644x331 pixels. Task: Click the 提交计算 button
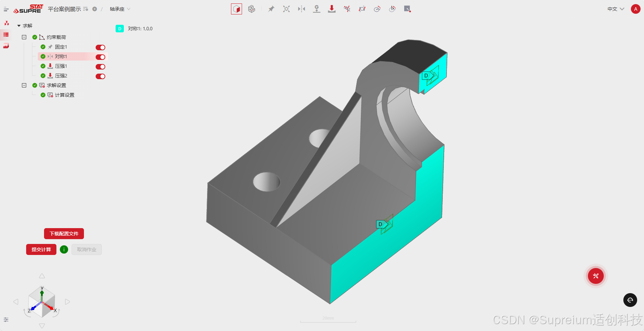coord(41,249)
